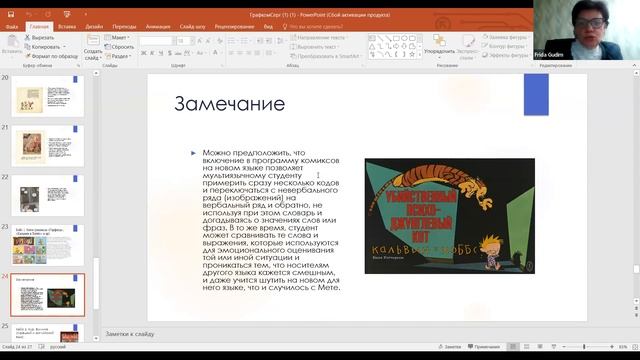The height and width of the screenshot is (360, 640).
Task: Open Выровнять текст alignment options
Action: click(315, 47)
